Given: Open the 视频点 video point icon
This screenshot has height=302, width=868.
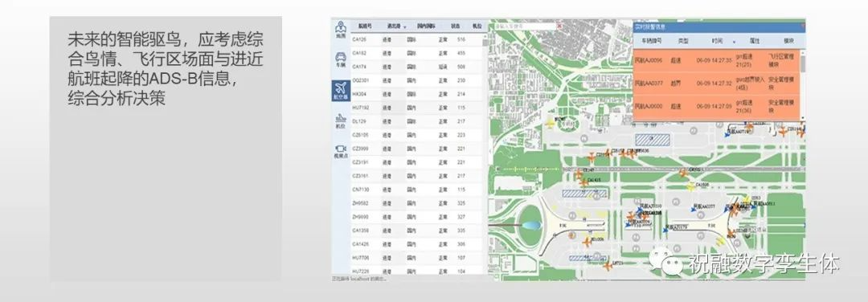Looking at the screenshot, I should click(x=340, y=151).
